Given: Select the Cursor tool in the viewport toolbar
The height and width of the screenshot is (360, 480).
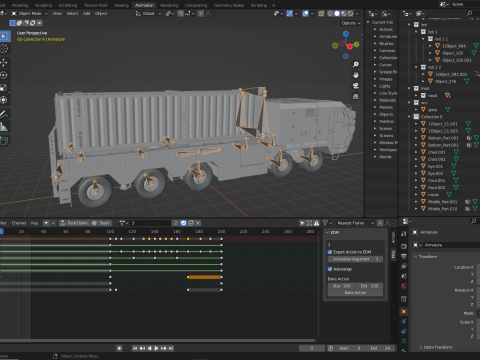Looking at the screenshot, I should click(4, 49).
